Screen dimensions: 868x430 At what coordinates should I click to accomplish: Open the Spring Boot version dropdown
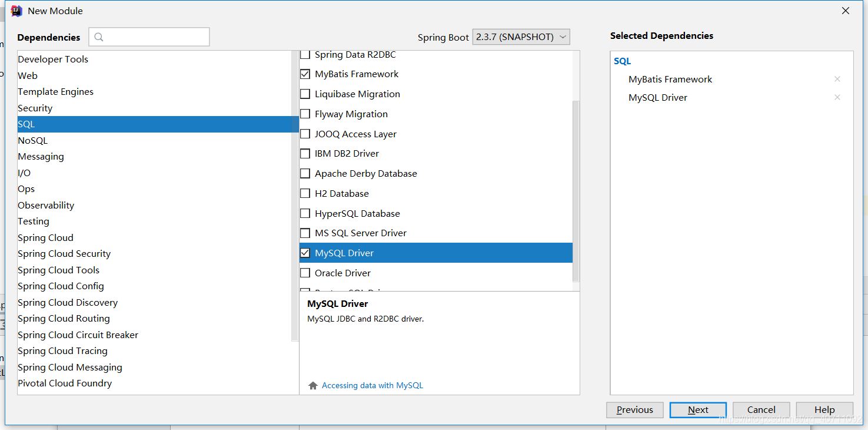pos(521,37)
